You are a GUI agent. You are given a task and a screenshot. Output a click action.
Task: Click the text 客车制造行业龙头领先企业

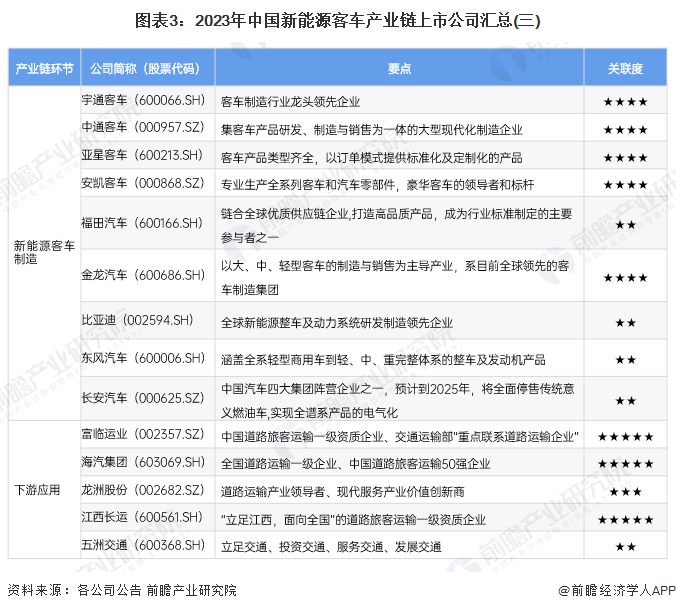click(x=291, y=102)
